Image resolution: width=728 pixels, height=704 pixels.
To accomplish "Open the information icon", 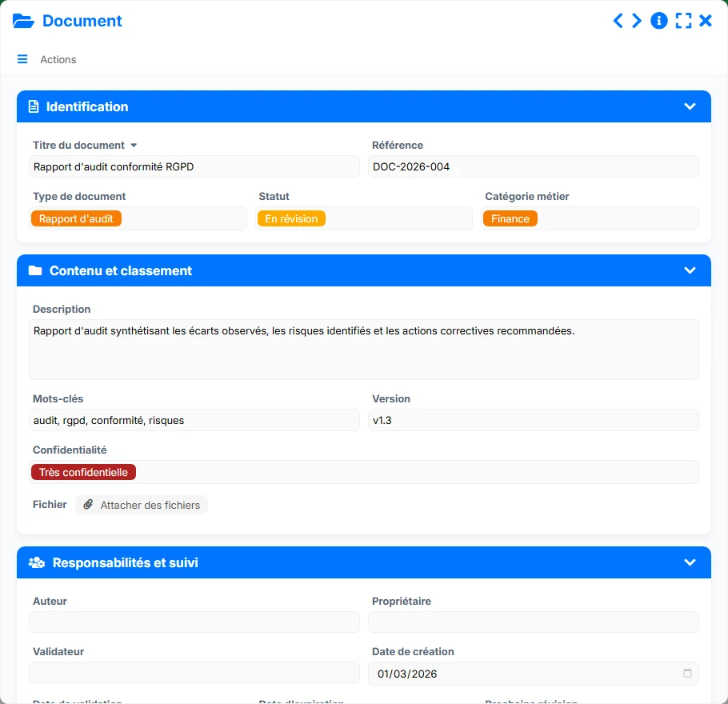I will pos(659,21).
